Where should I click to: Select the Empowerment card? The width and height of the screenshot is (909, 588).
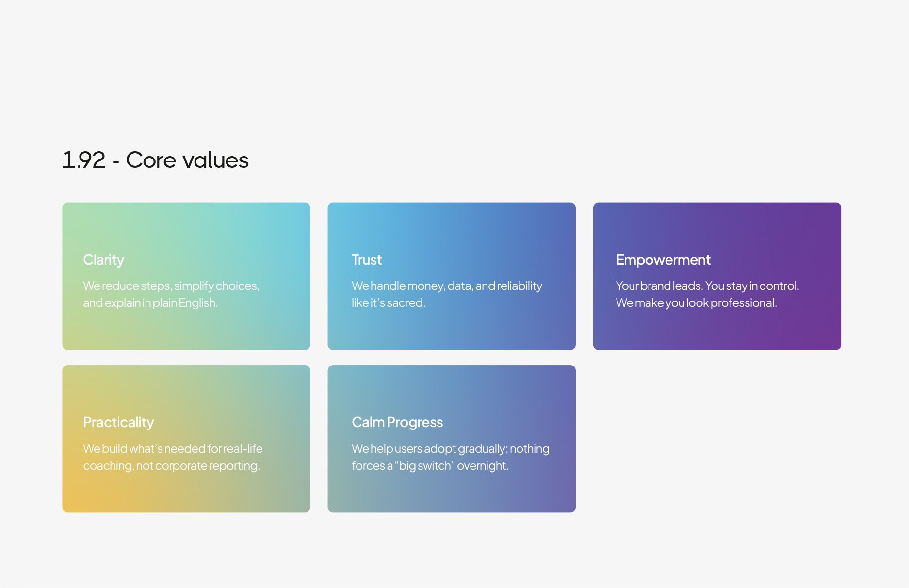click(717, 276)
